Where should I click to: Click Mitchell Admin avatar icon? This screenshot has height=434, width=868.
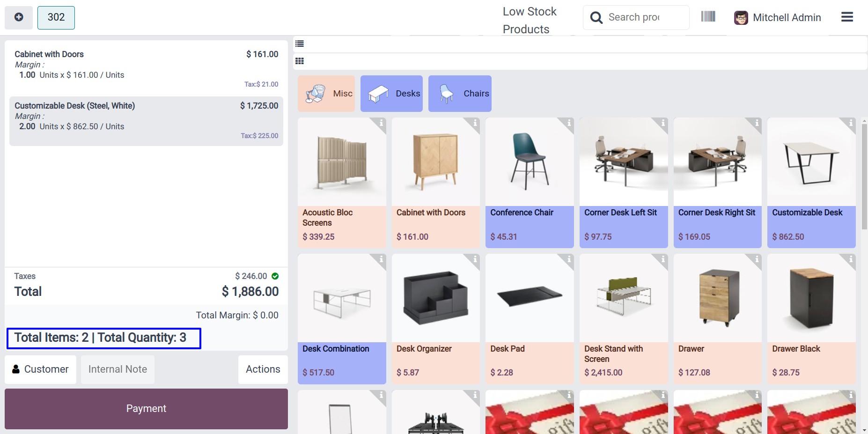pos(741,18)
